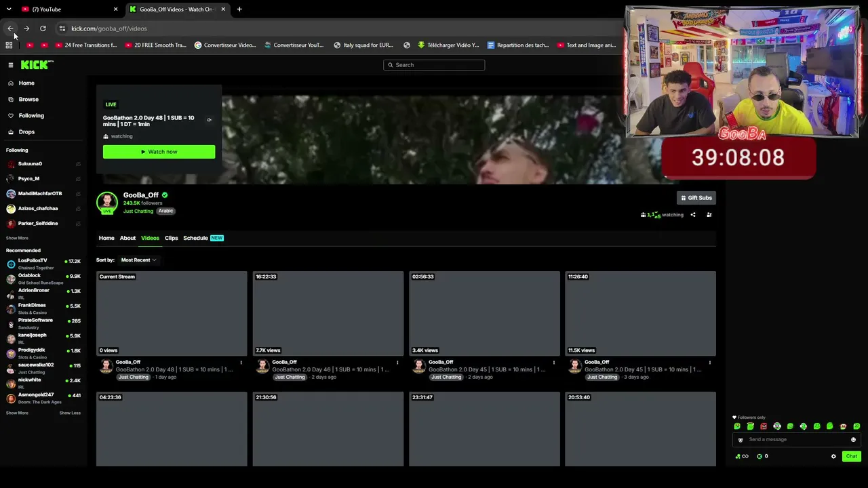
Task: Open the 16:22:33 video thumbnail
Action: click(328, 313)
